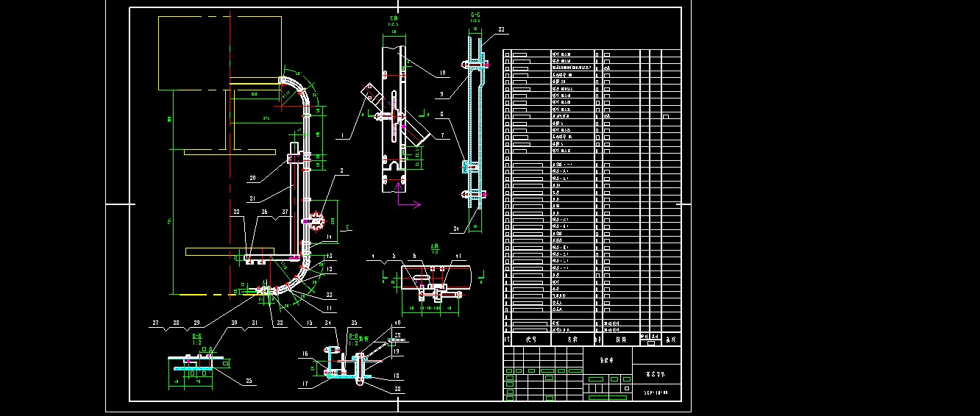Click part callout number 25
Viewport: 980px width, 416px height.
click(x=249, y=381)
